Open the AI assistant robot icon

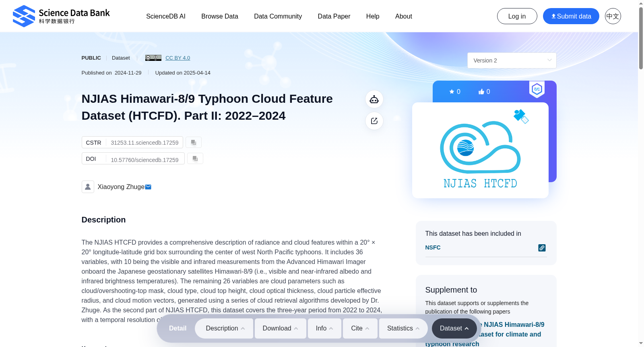(374, 99)
